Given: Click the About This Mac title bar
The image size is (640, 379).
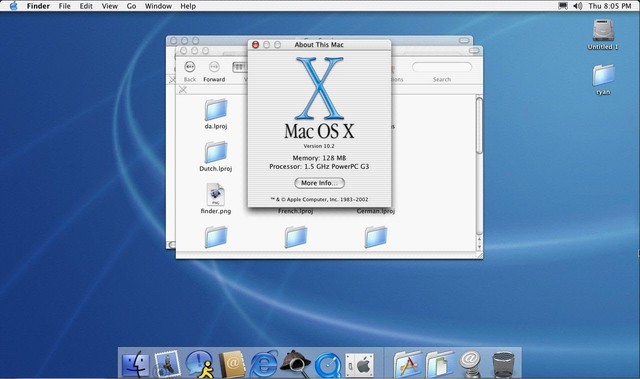Looking at the screenshot, I should click(x=319, y=44).
